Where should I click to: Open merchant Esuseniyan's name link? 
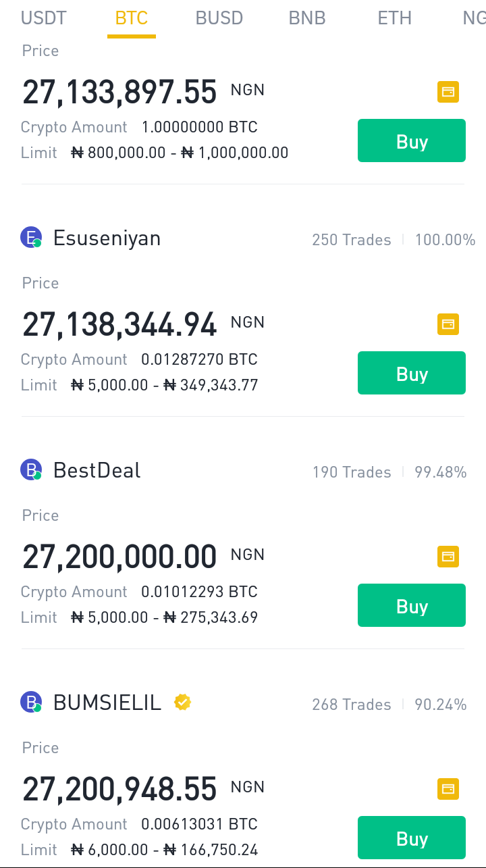coord(107,238)
